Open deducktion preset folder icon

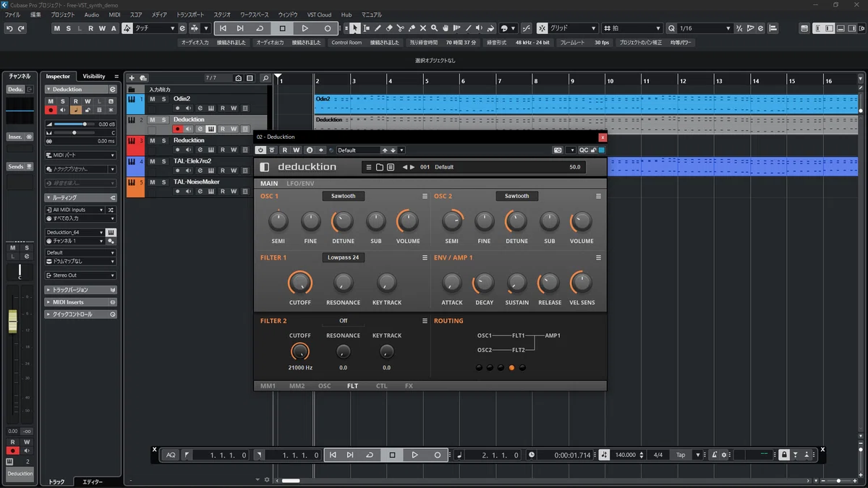[x=380, y=167]
